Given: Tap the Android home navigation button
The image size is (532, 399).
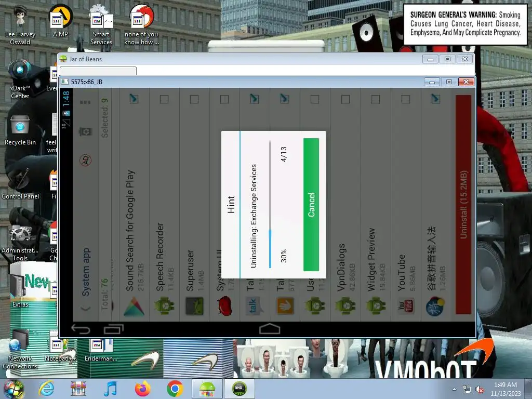Looking at the screenshot, I should (x=270, y=329).
